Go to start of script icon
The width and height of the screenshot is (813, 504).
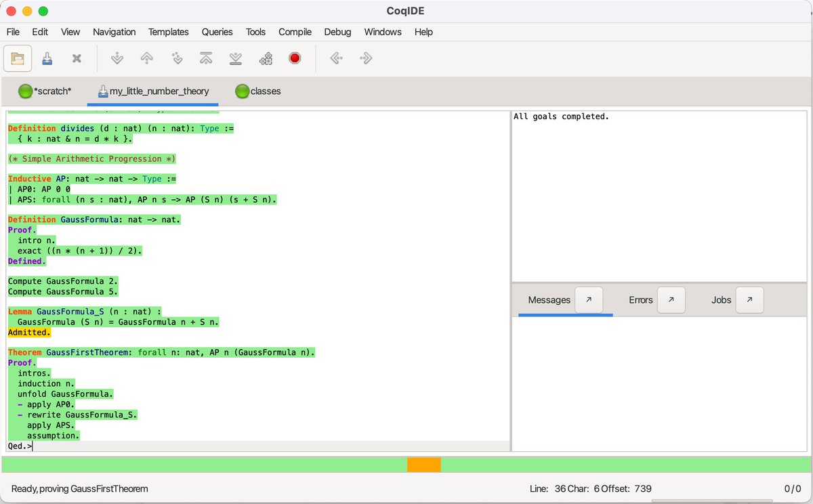pyautogui.click(x=206, y=58)
